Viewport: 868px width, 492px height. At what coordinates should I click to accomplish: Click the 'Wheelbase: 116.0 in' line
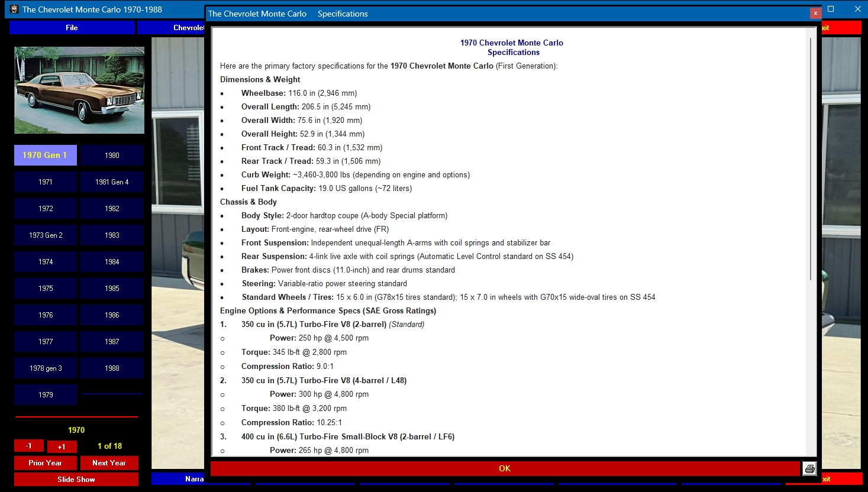tap(299, 93)
